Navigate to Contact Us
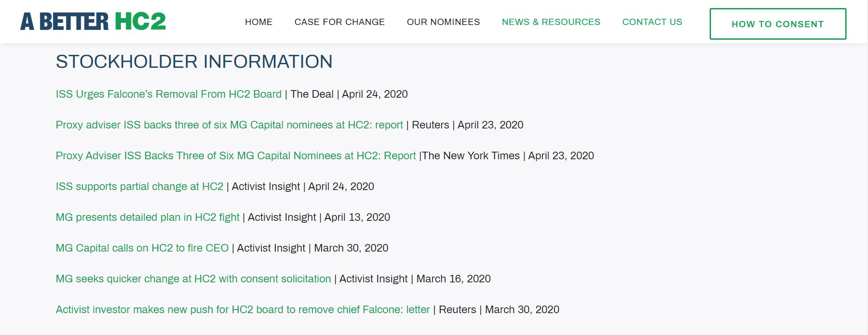 pyautogui.click(x=652, y=22)
